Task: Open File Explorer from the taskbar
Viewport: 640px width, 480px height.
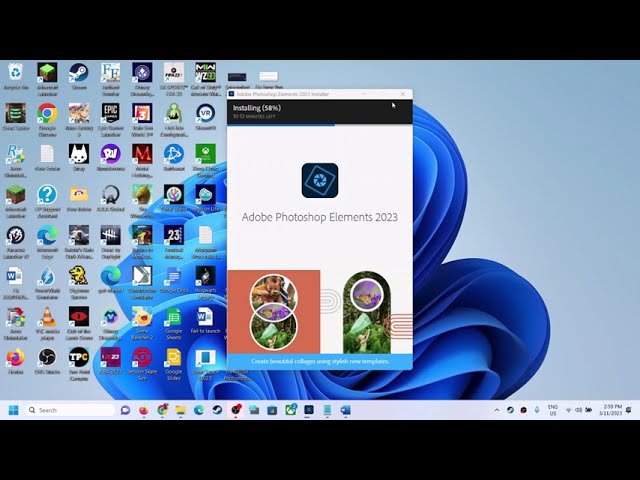Action: [x=180, y=410]
